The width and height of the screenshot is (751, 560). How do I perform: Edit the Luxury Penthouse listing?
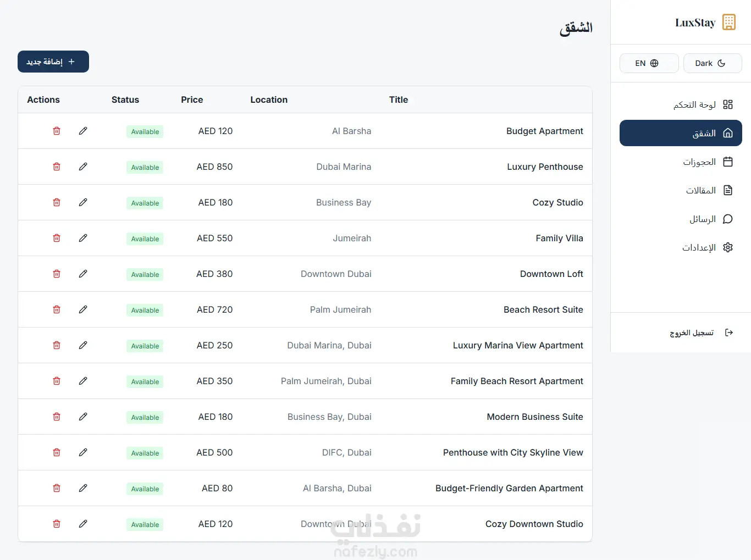(83, 167)
